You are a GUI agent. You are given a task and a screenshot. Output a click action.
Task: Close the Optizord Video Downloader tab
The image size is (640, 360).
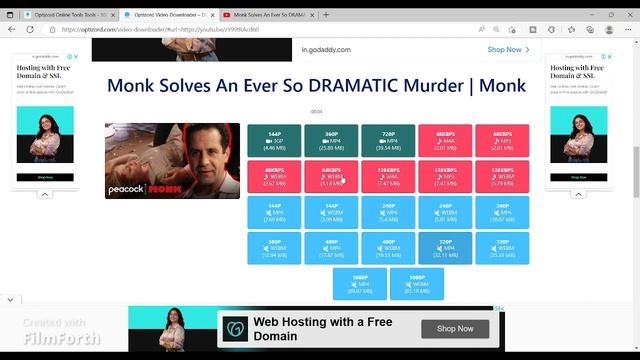click(213, 15)
